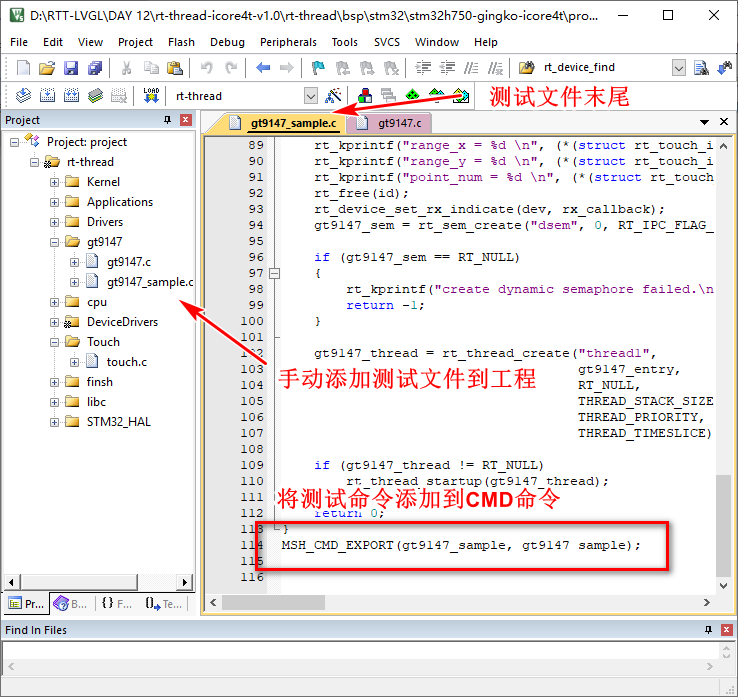Click the New file toolbar icon
The width and height of the screenshot is (738, 697).
pos(23,68)
